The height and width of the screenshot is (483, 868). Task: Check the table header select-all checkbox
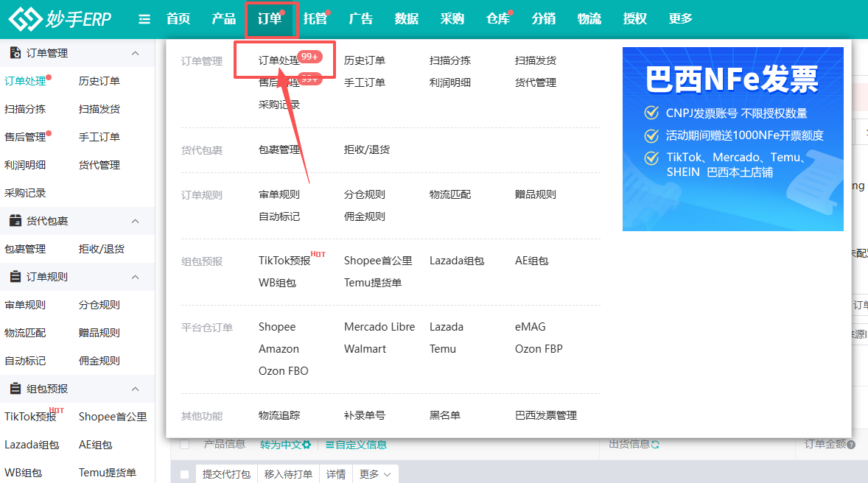coord(185,444)
